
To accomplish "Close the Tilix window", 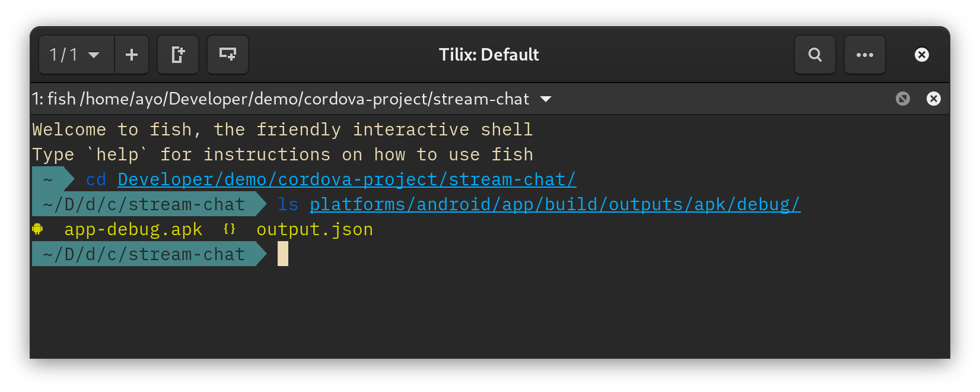I will 922,55.
